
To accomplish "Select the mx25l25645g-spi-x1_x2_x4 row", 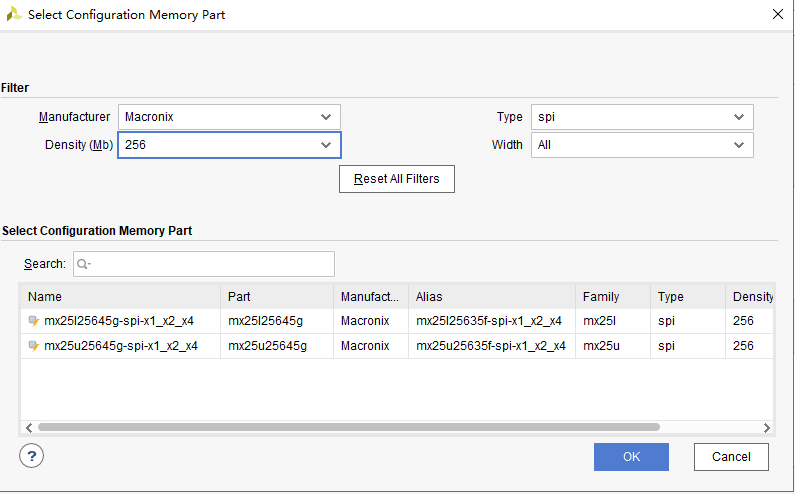I will pyautogui.click(x=121, y=321).
